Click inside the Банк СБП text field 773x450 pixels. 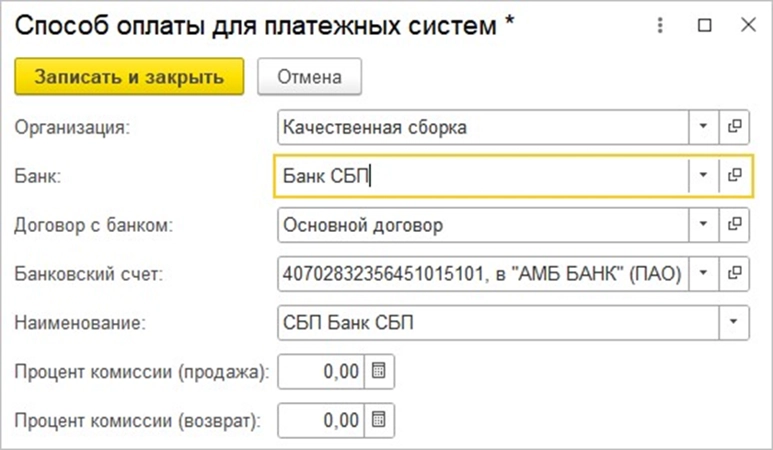(x=480, y=175)
